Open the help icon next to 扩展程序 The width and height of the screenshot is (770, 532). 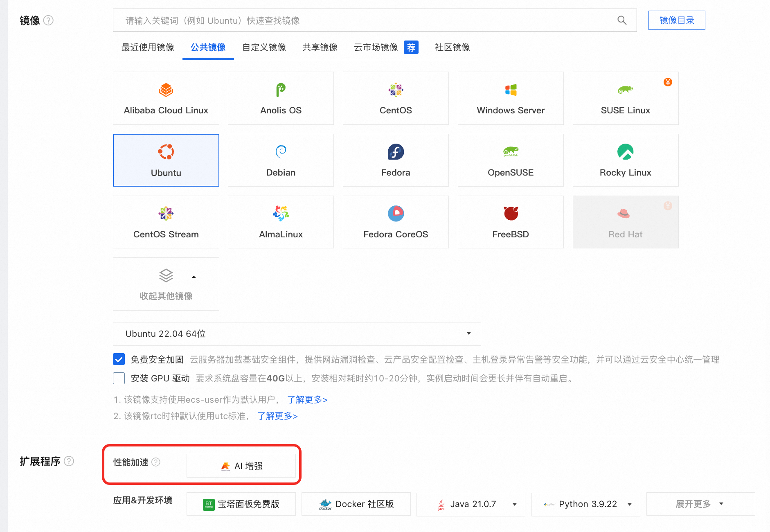pos(69,461)
